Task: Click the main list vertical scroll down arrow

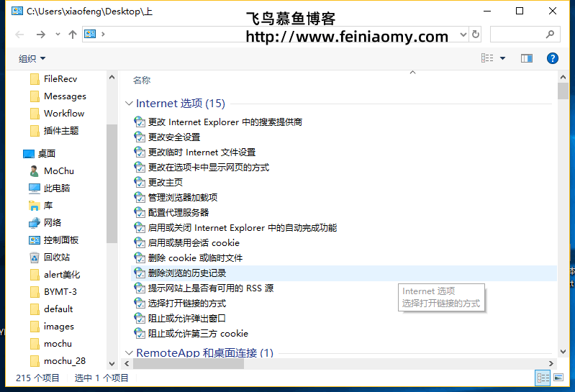Action: 563,352
